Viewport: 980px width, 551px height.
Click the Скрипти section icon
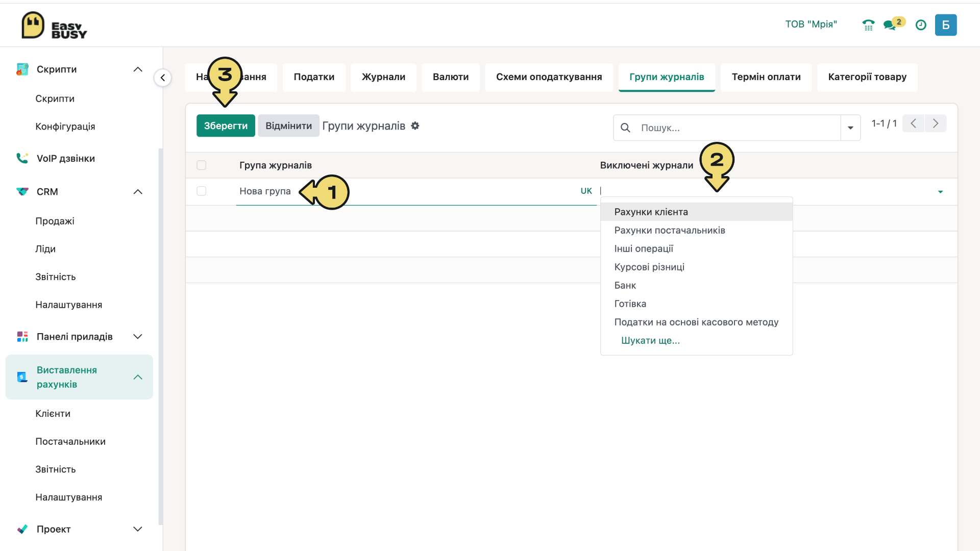(22, 69)
